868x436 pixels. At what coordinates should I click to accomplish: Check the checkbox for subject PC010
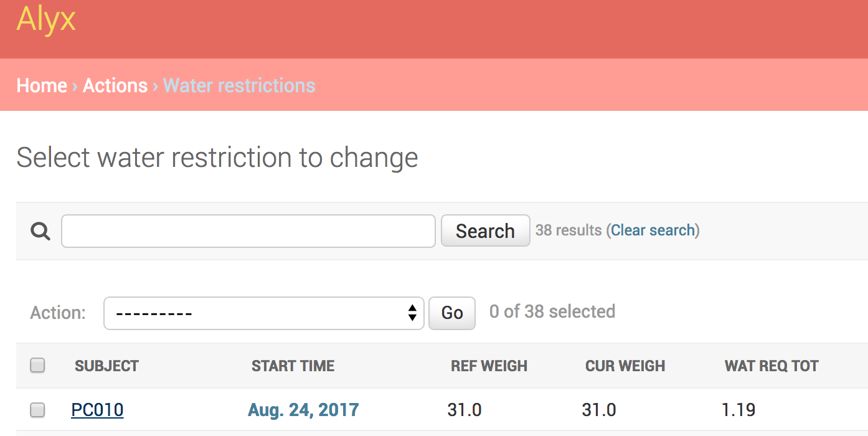37,410
